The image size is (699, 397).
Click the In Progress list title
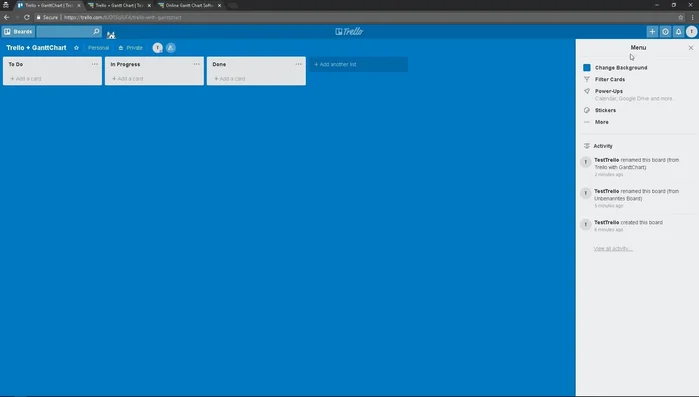click(x=125, y=64)
